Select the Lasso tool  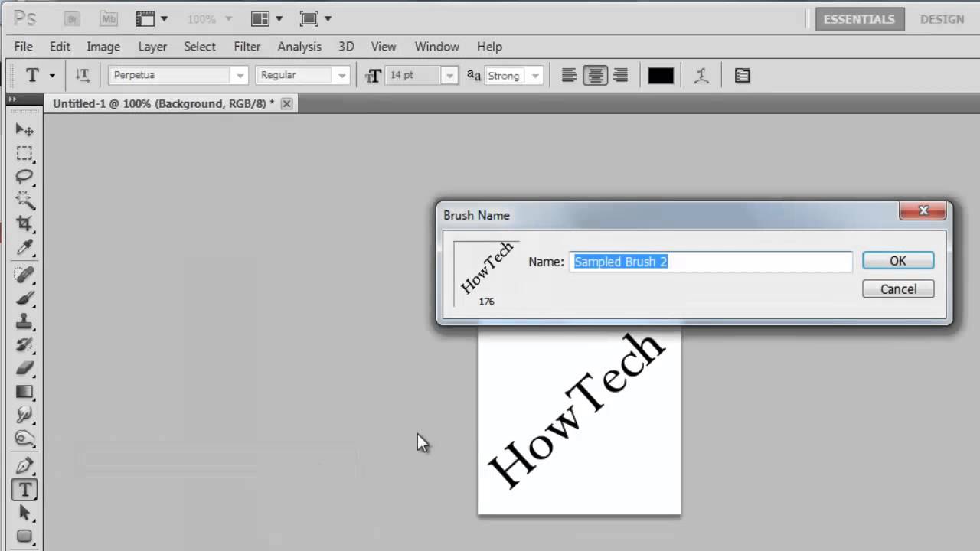[24, 177]
